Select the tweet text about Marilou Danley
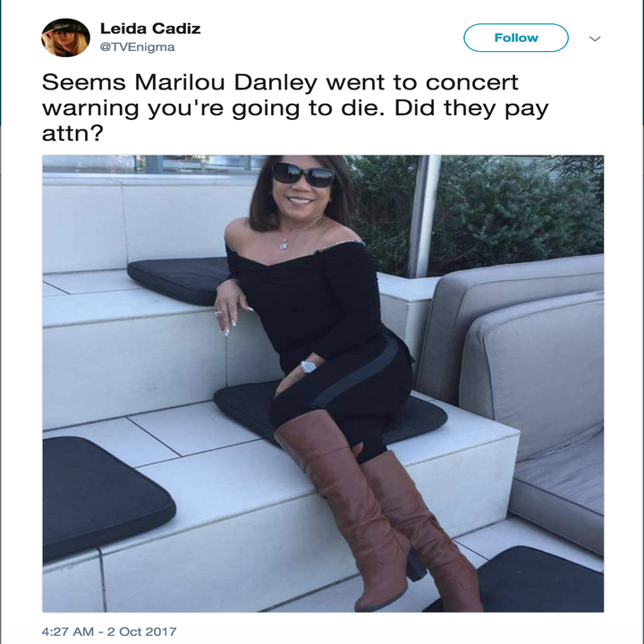The height and width of the screenshot is (644, 644). (295, 108)
